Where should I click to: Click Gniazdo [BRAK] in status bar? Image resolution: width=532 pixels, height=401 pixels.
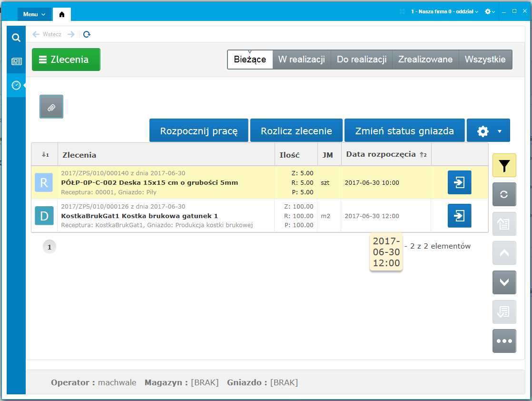tap(262, 383)
